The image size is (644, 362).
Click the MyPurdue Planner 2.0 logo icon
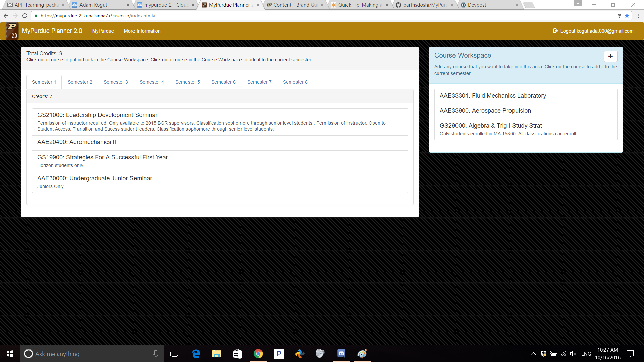click(x=12, y=31)
